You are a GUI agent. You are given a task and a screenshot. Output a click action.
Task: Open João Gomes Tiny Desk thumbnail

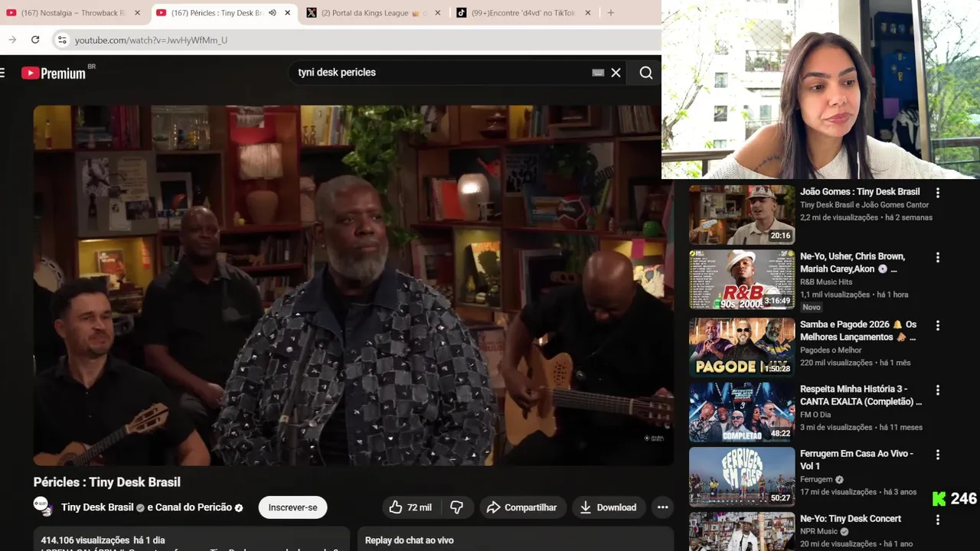(742, 214)
